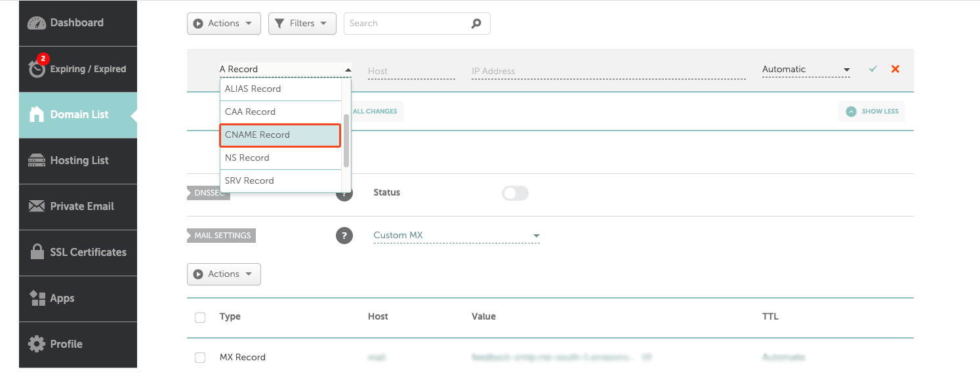Confirm the new record with green checkmark
980x376 pixels.
pos(873,69)
